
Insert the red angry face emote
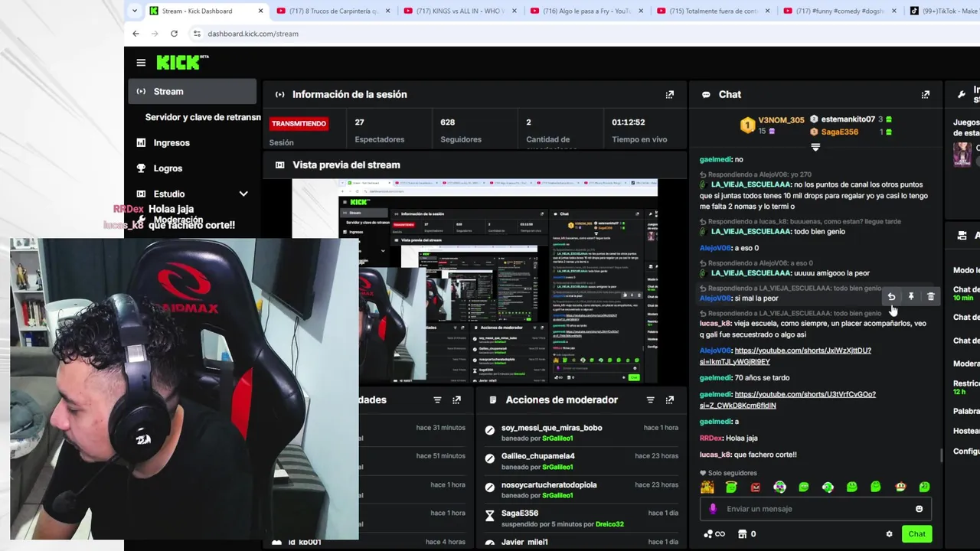tap(756, 487)
